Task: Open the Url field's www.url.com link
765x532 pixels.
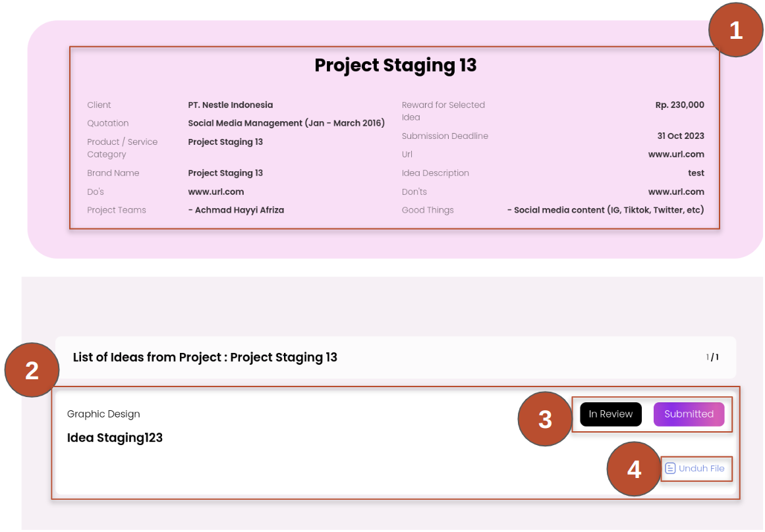Action: pyautogui.click(x=676, y=154)
